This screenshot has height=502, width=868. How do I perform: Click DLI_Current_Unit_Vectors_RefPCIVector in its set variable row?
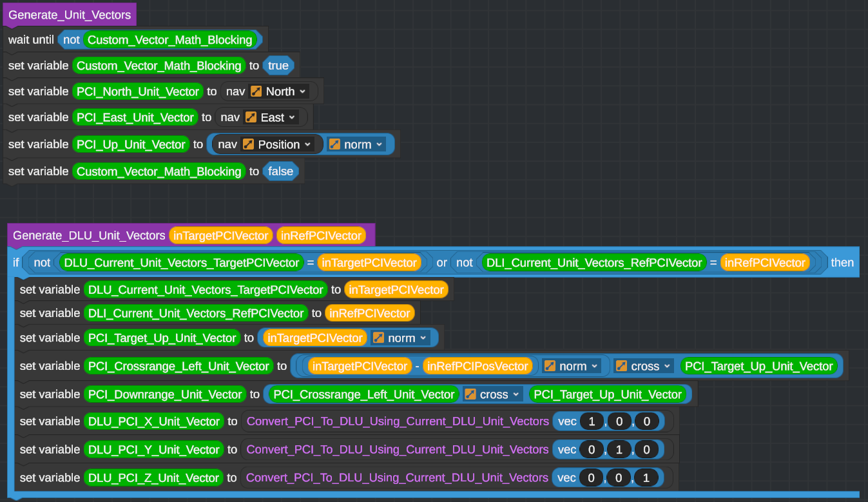tap(196, 313)
